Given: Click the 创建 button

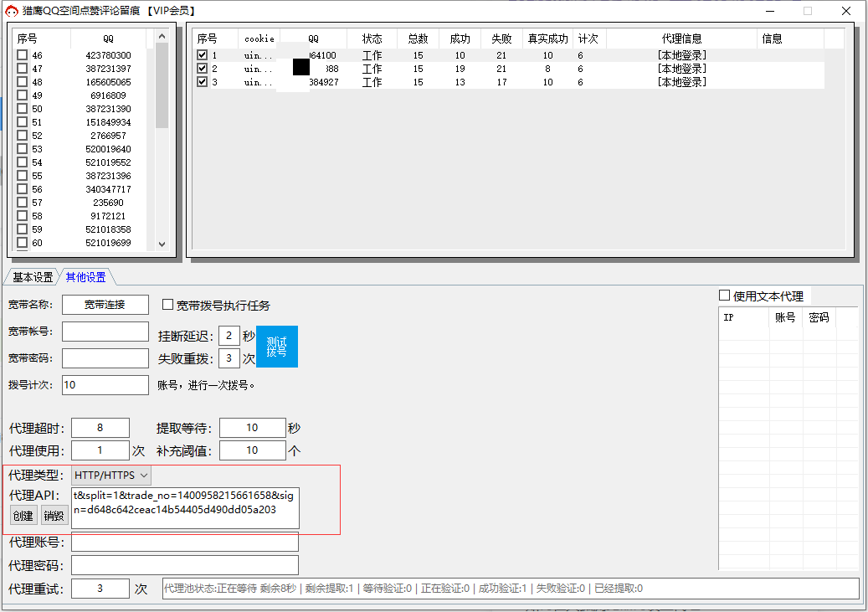Looking at the screenshot, I should pos(23,516).
